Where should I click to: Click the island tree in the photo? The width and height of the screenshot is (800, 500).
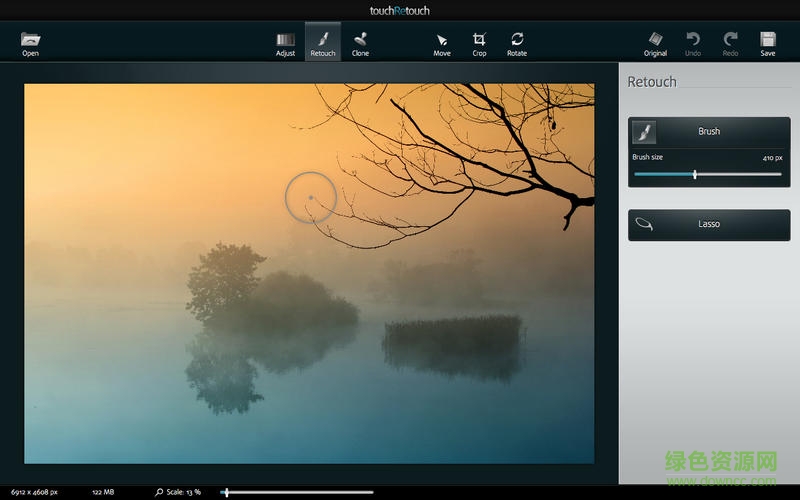point(225,280)
